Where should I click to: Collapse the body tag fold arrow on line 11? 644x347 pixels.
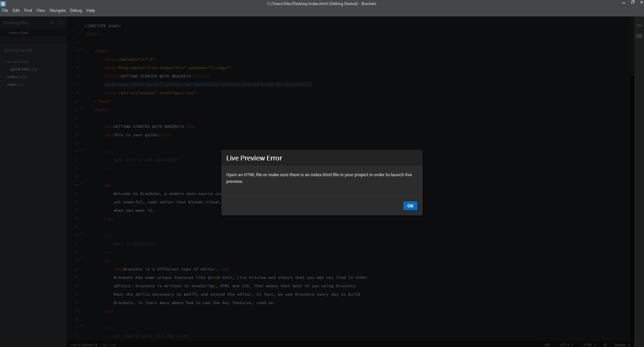click(81, 108)
